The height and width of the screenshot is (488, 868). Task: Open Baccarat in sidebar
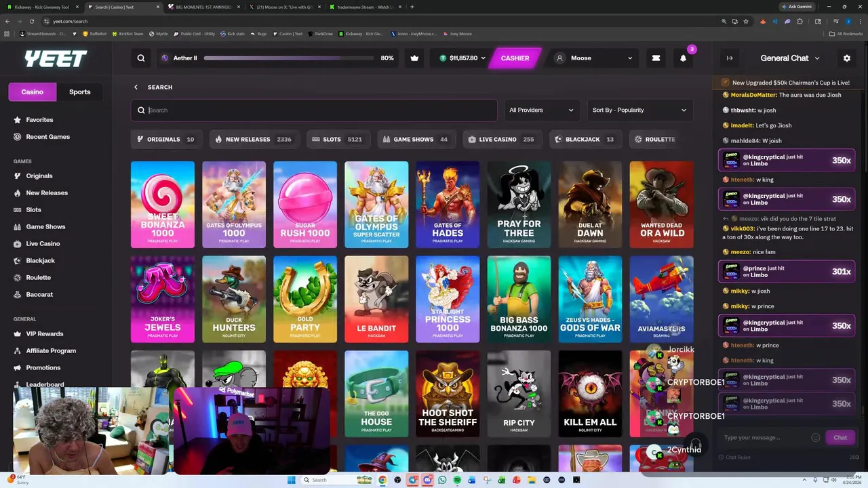pos(39,295)
